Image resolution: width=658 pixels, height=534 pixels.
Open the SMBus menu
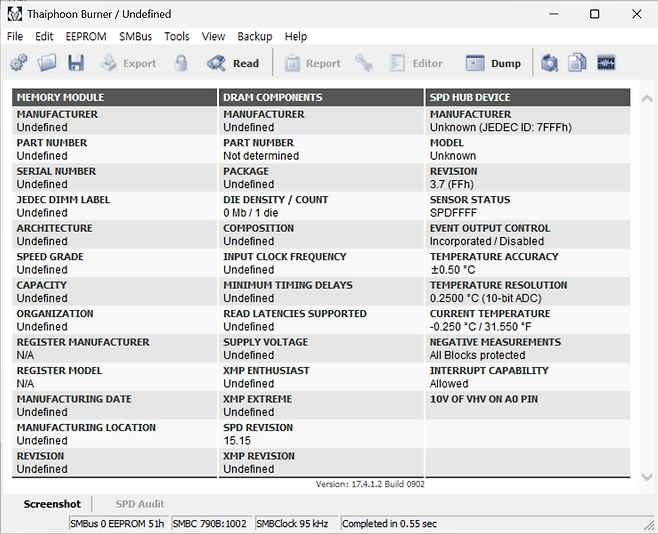(x=136, y=36)
